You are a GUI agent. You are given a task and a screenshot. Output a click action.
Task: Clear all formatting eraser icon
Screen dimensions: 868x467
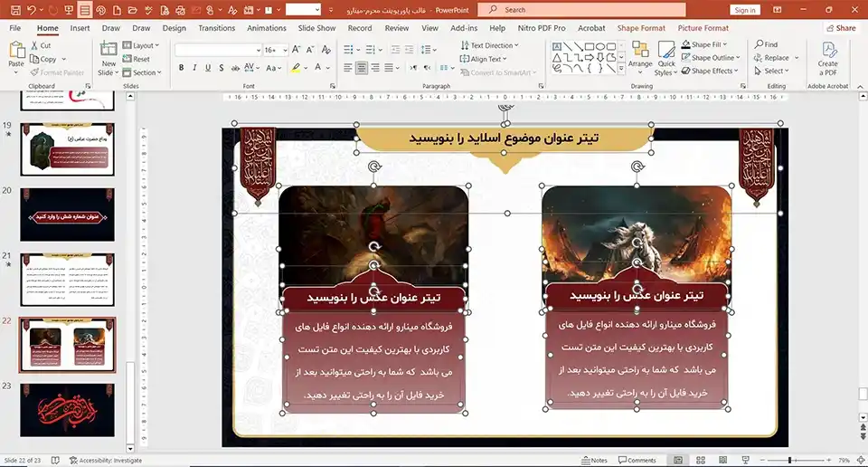[x=326, y=50]
